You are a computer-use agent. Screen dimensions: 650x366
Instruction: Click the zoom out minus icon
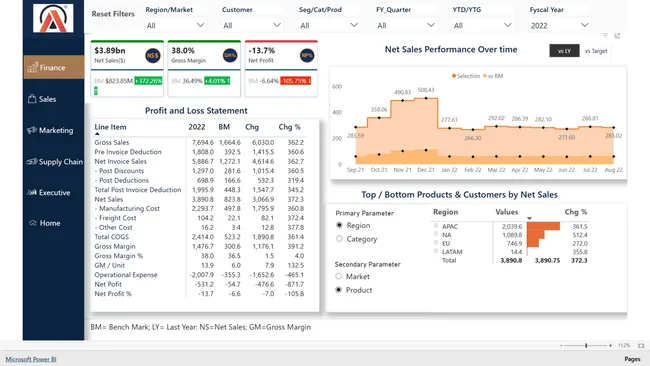[x=561, y=345]
